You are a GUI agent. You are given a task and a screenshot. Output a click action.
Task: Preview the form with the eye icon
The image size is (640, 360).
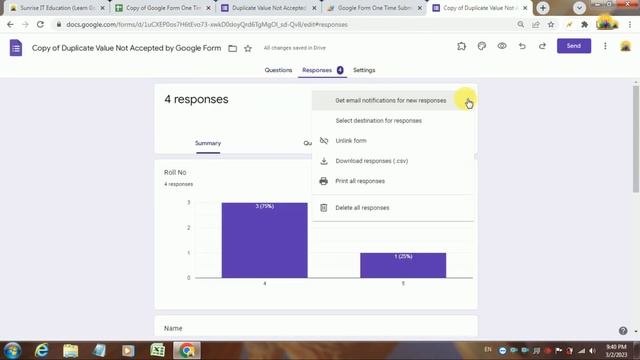(502, 46)
